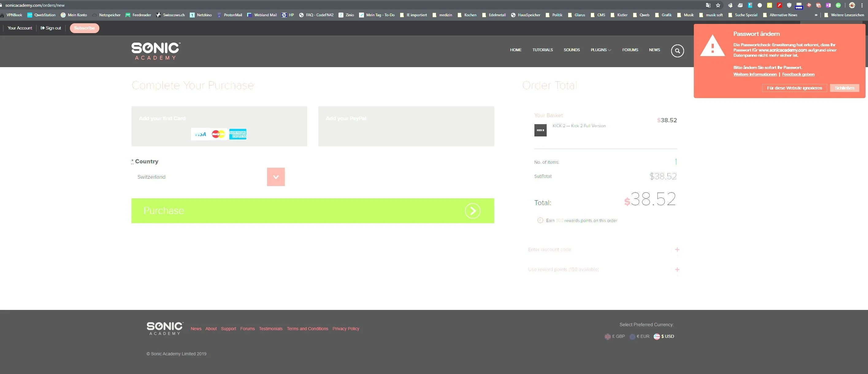The height and width of the screenshot is (374, 868).
Task: Bookmark page with the star icon
Action: click(x=718, y=6)
